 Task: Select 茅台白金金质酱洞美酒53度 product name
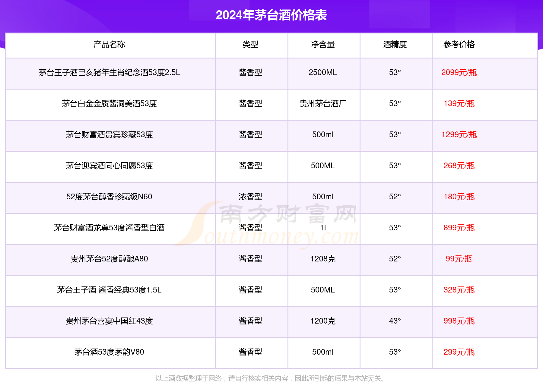pos(109,104)
